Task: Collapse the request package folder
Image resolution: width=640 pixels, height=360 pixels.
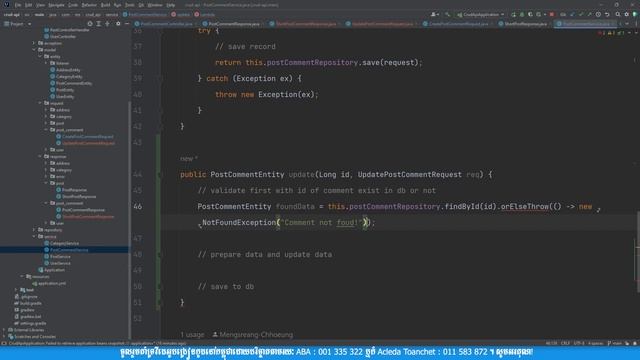Action: [x=40, y=103]
